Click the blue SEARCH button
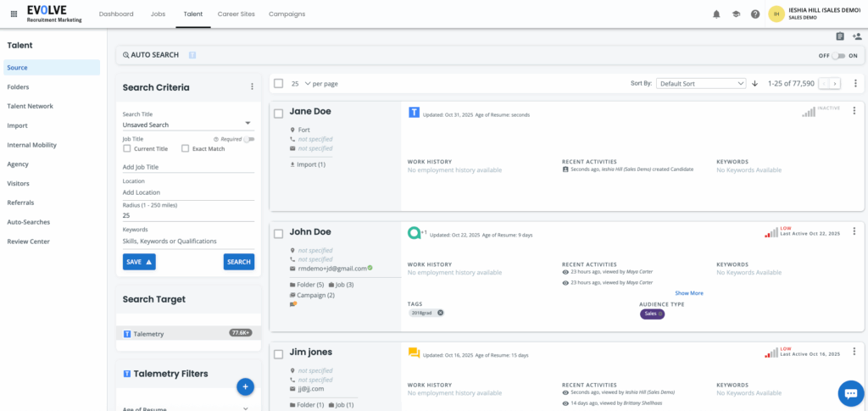The height and width of the screenshot is (411, 868). pos(239,262)
